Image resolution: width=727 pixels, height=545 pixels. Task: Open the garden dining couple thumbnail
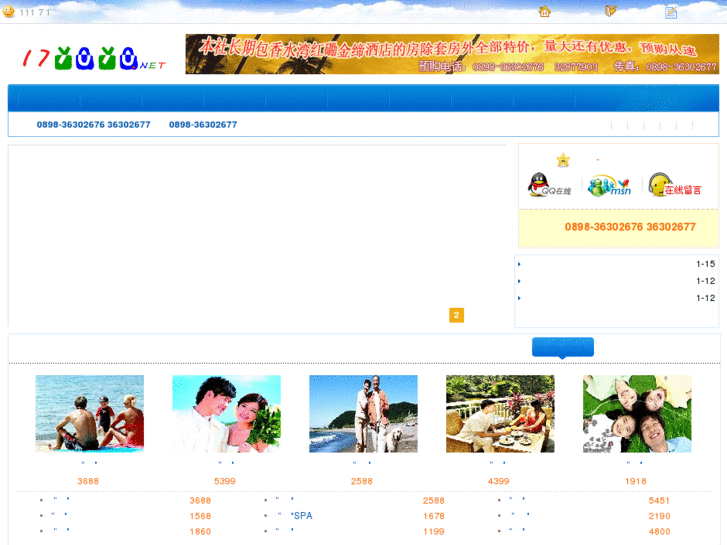pos(500,414)
